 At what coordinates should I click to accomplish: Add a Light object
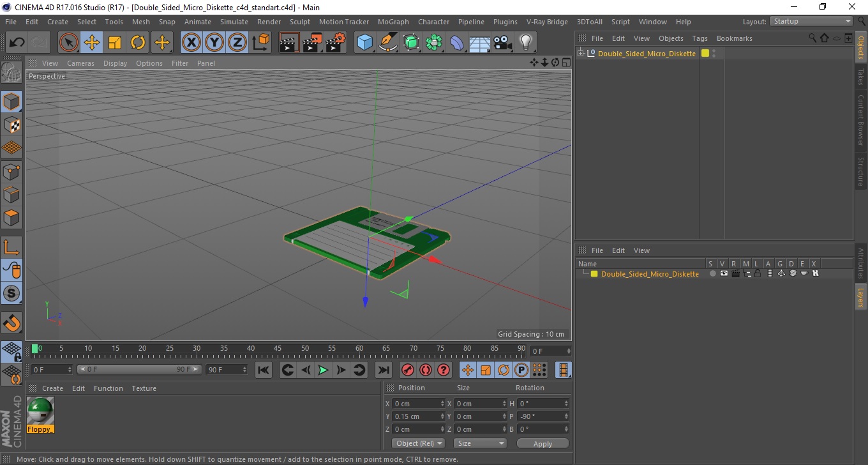click(525, 43)
